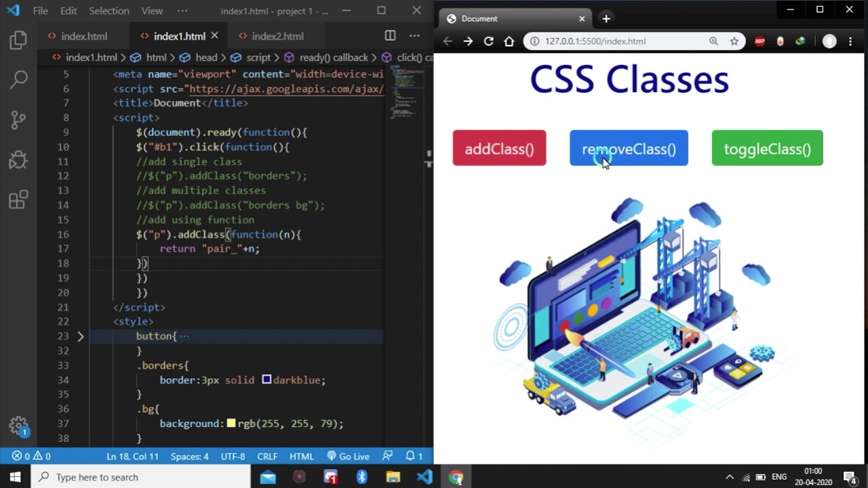Click the darkblue color swatch in the code
The image size is (868, 488).
[x=267, y=380]
